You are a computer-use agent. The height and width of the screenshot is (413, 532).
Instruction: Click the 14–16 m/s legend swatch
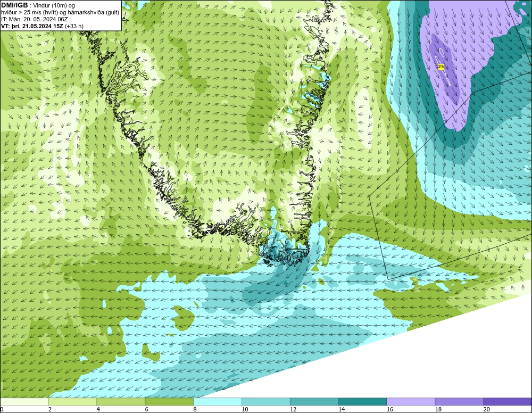363,402
